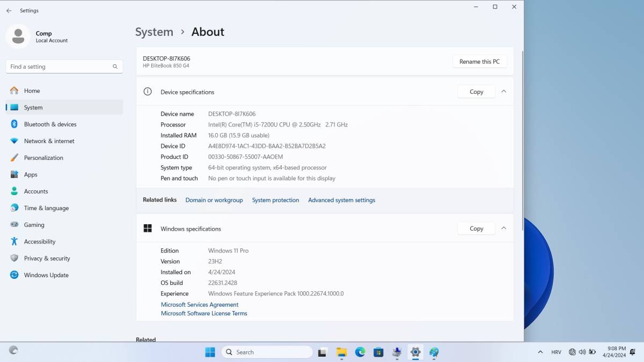The height and width of the screenshot is (362, 644).
Task: Click the Edition value Windows 11 Pro
Action: pyautogui.click(x=228, y=250)
